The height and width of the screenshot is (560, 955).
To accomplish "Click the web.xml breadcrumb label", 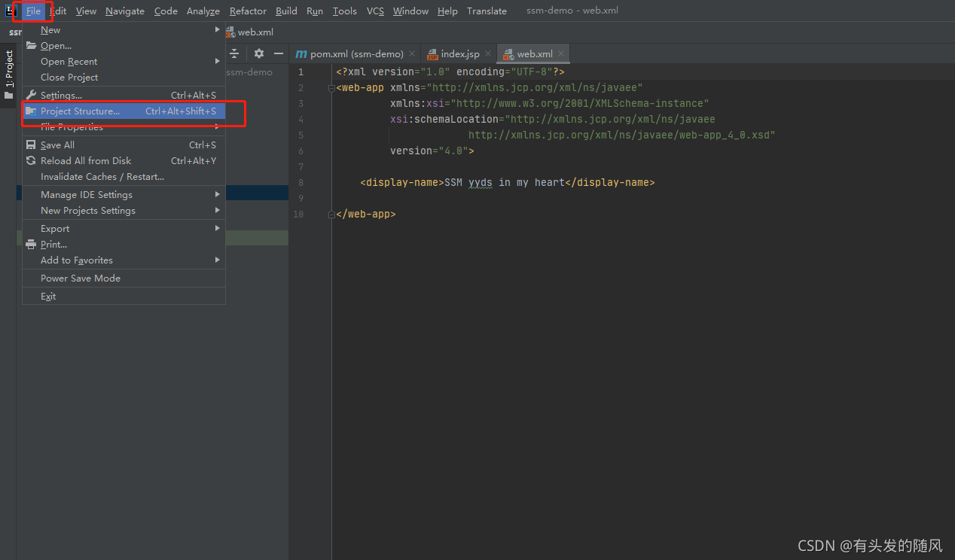I will pos(255,32).
